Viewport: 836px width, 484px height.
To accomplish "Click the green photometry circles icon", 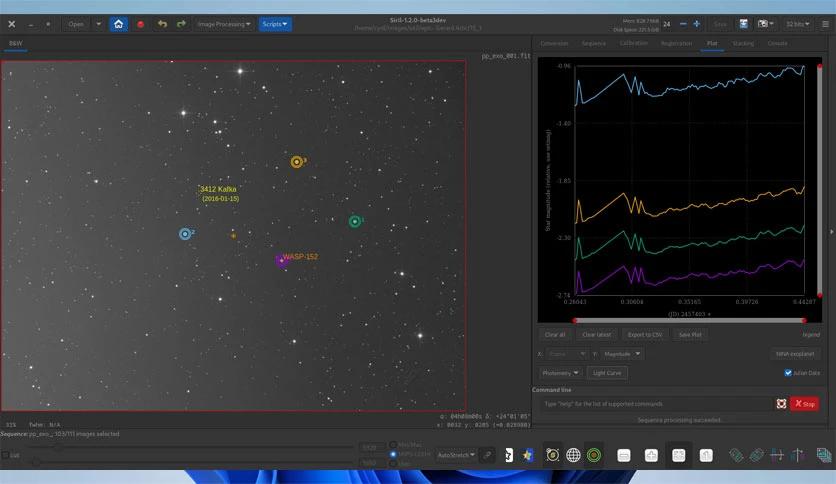I will pos(593,455).
